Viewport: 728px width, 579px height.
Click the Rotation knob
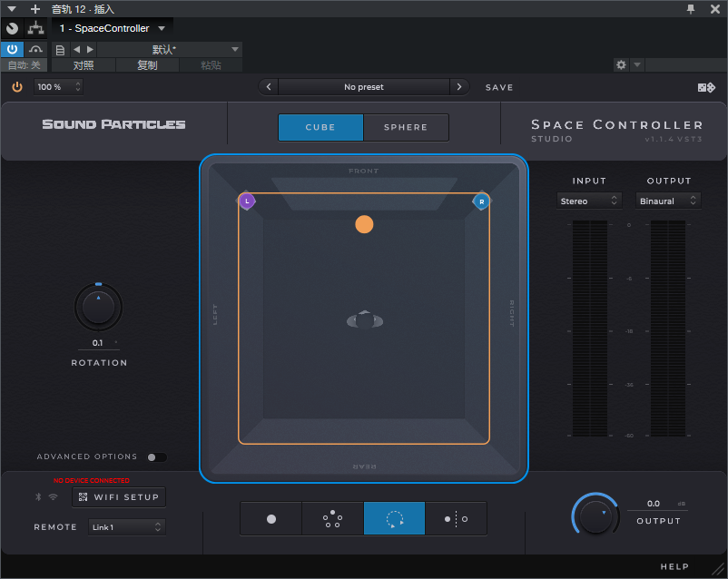98,307
